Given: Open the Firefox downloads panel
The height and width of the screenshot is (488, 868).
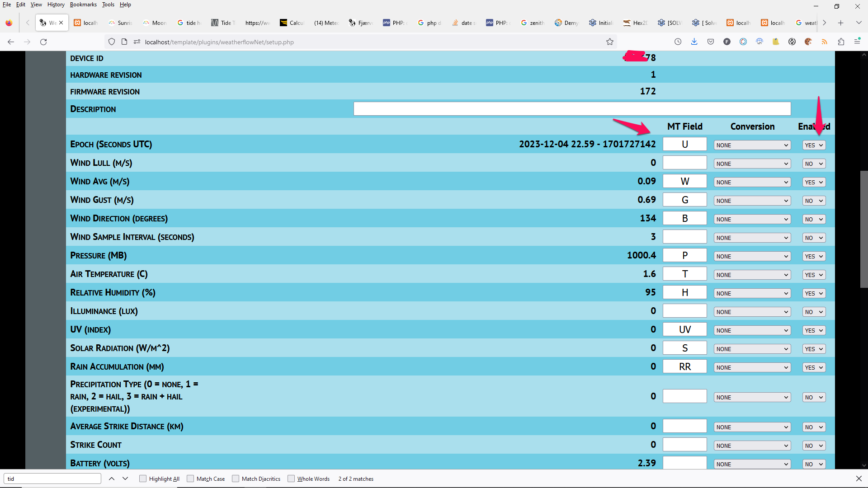Looking at the screenshot, I should (694, 42).
